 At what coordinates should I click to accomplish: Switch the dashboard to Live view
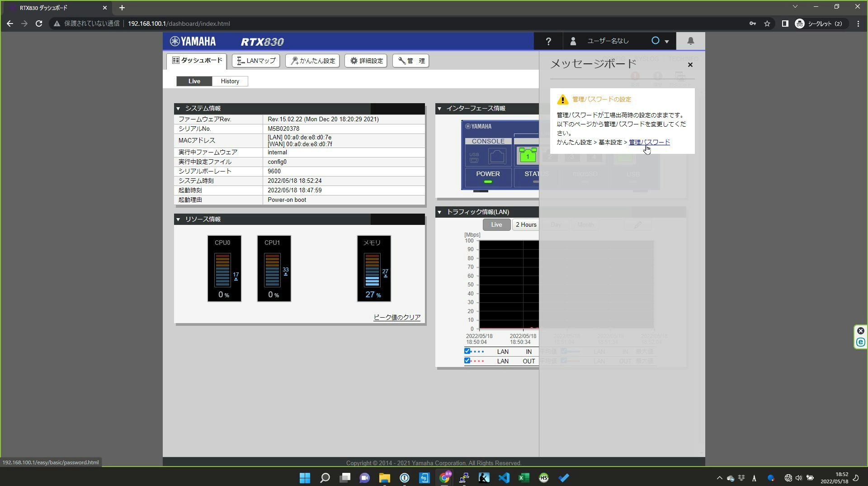[194, 81]
